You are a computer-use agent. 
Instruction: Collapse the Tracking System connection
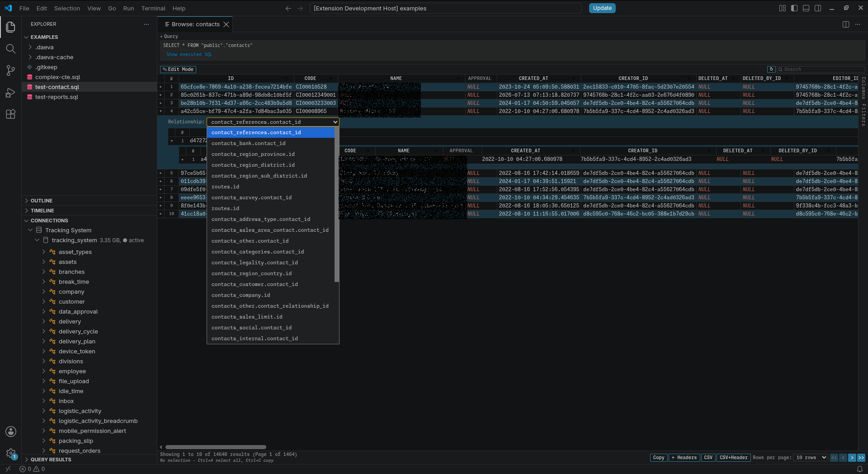pyautogui.click(x=30, y=230)
